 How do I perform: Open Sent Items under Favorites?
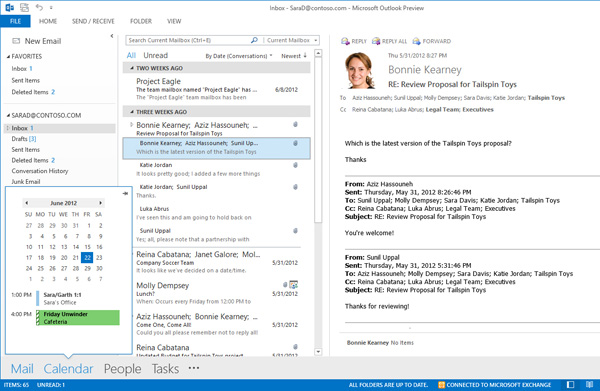click(25, 80)
